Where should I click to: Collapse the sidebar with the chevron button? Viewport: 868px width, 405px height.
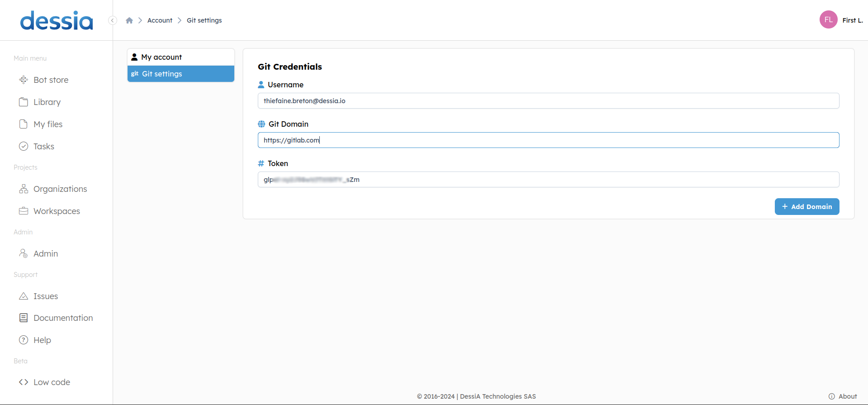point(113,20)
